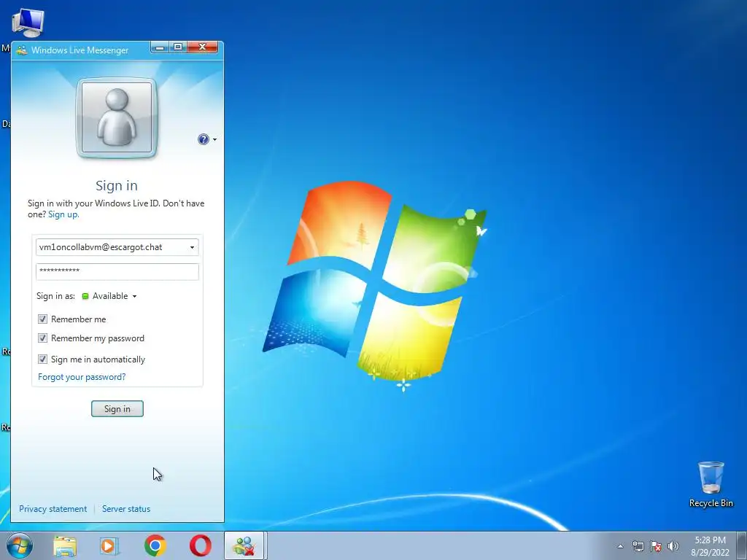The width and height of the screenshot is (747, 560).
Task: Maximize the Messenger window
Action: (178, 47)
